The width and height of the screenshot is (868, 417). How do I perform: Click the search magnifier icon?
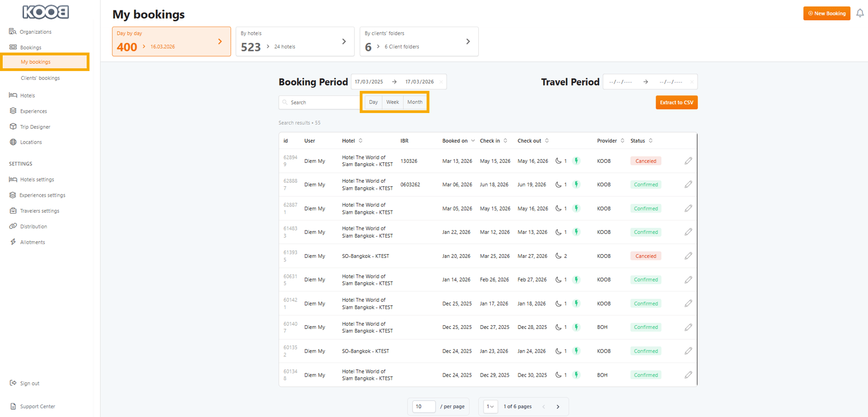click(x=284, y=102)
